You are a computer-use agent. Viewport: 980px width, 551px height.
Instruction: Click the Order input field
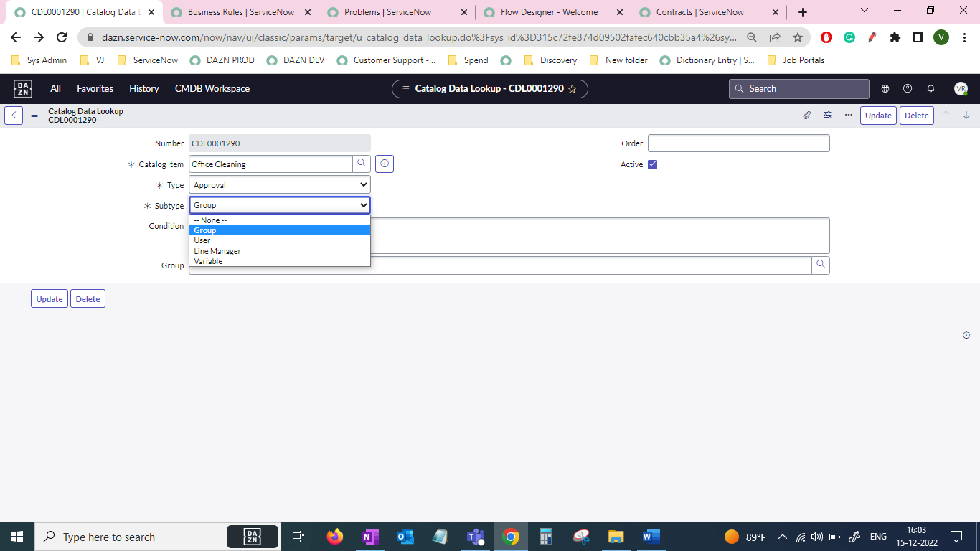tap(738, 143)
